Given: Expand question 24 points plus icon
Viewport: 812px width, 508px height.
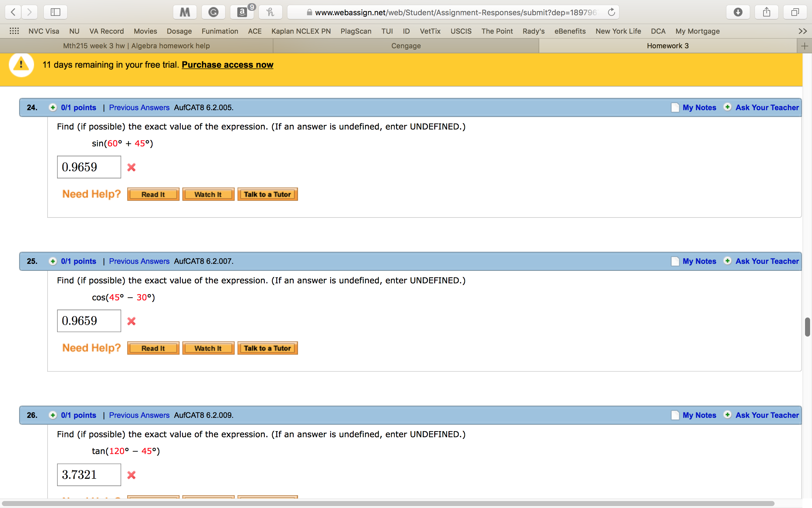Looking at the screenshot, I should (53, 108).
